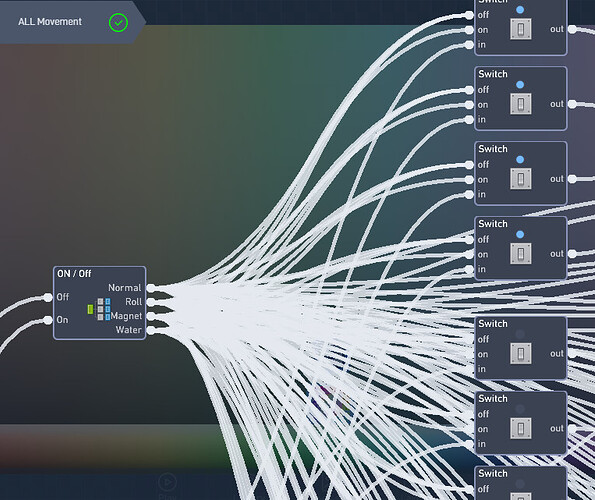
Task: Click the 'on' label on fifth Switch node
Action: (x=483, y=354)
